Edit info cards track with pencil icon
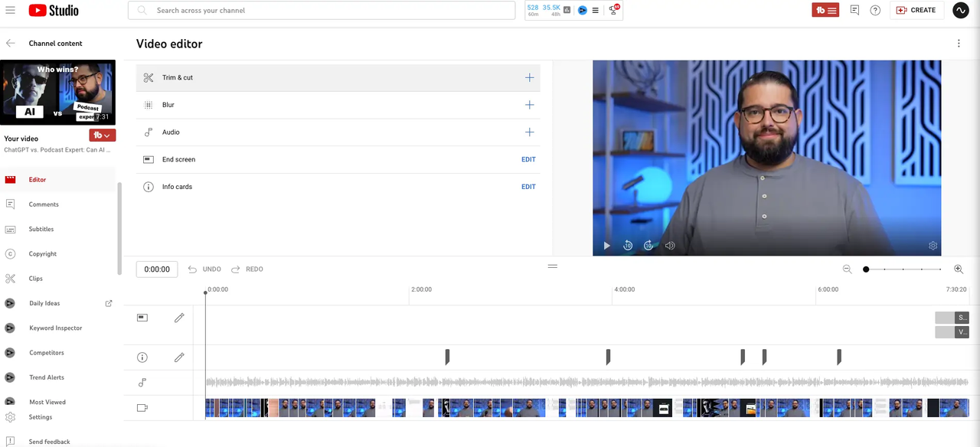 click(x=179, y=357)
